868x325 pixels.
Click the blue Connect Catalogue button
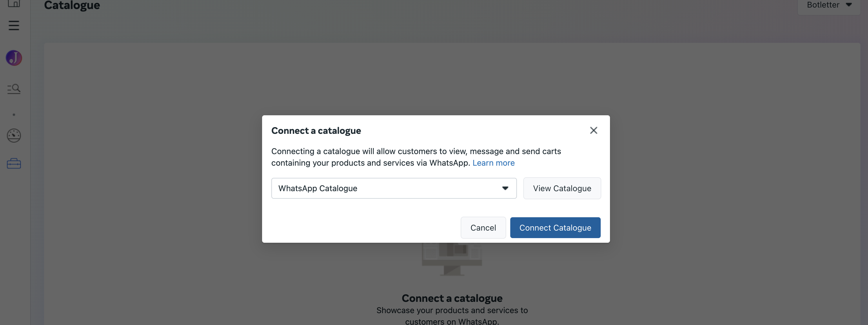(555, 228)
